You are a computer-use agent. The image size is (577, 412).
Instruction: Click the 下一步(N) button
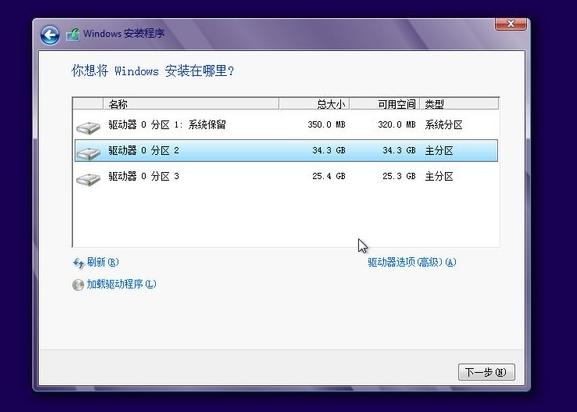[x=486, y=372]
